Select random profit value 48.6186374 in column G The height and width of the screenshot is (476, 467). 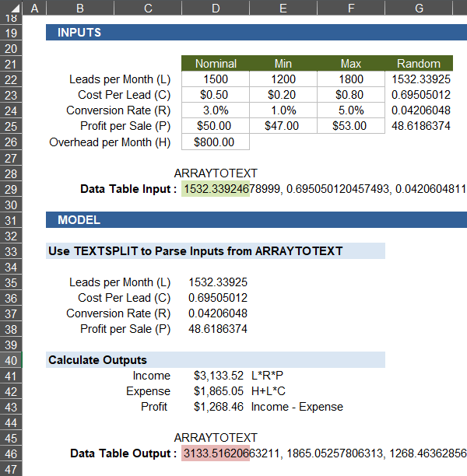420,126
